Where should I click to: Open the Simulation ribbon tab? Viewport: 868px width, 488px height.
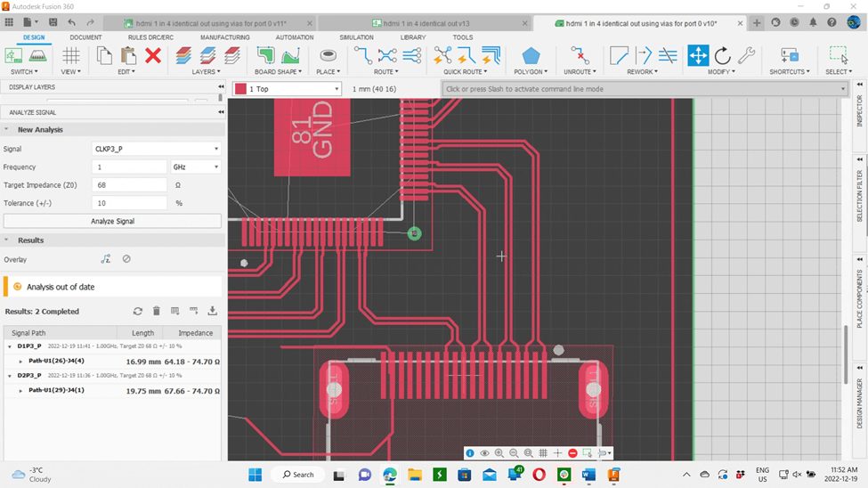[x=356, y=37]
